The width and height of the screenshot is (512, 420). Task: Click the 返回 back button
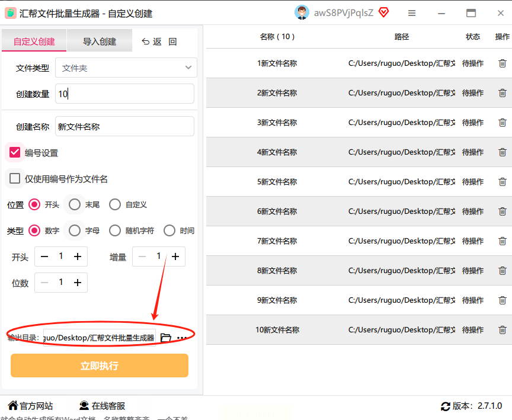[159, 41]
